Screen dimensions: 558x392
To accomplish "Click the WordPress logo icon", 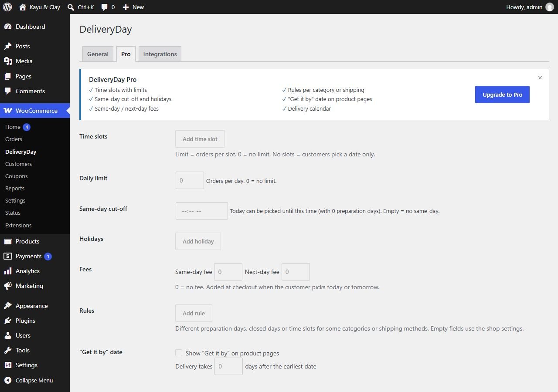I will (x=7, y=7).
